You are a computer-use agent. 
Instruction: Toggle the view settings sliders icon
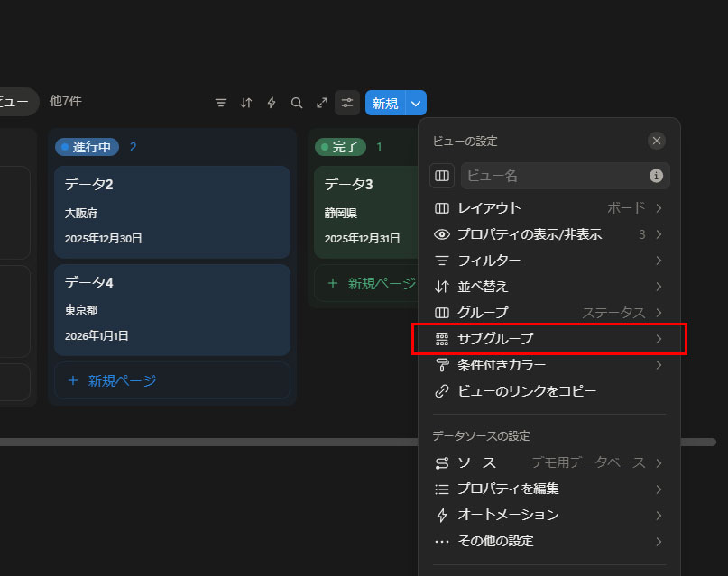click(347, 103)
